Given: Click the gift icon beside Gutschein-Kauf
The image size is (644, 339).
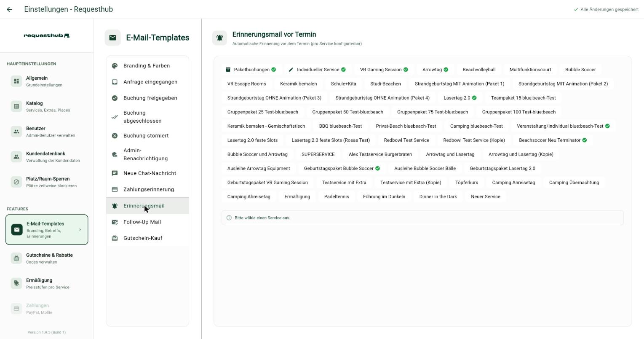Looking at the screenshot, I should tap(115, 238).
